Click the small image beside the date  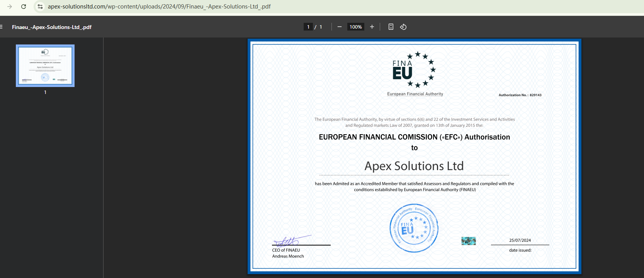coord(468,241)
